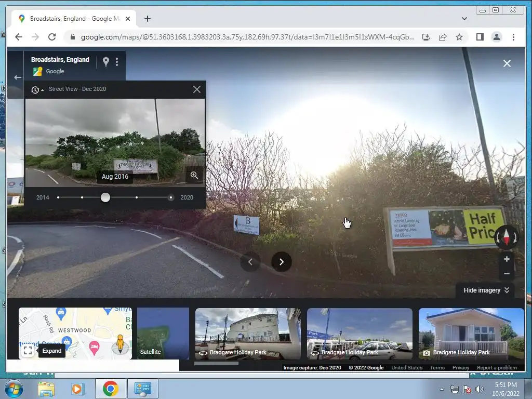Click the Aug 2016 preview thumbnail
The height and width of the screenshot is (399, 532).
point(115,142)
